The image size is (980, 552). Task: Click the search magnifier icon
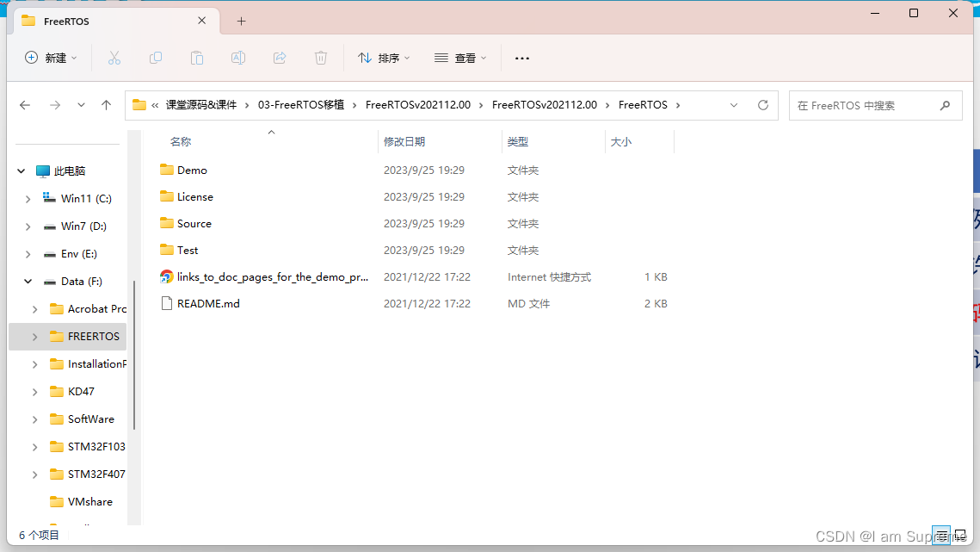tap(945, 106)
